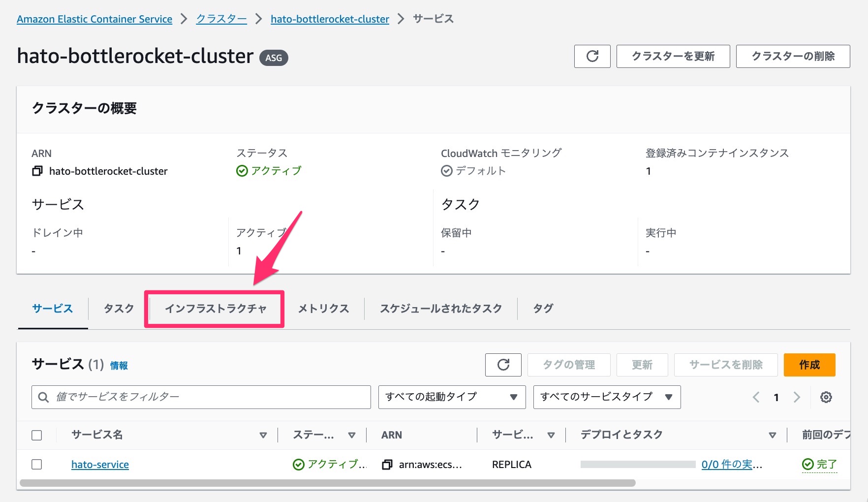Refresh the services list

point(503,365)
